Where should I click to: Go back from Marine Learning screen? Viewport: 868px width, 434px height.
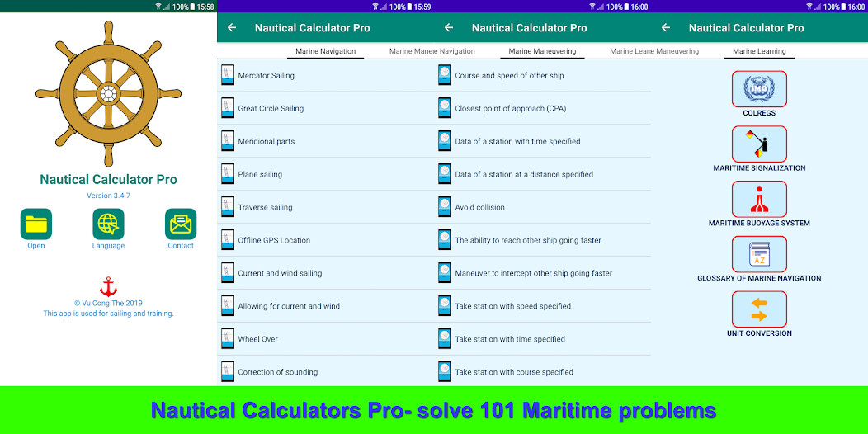point(666,28)
